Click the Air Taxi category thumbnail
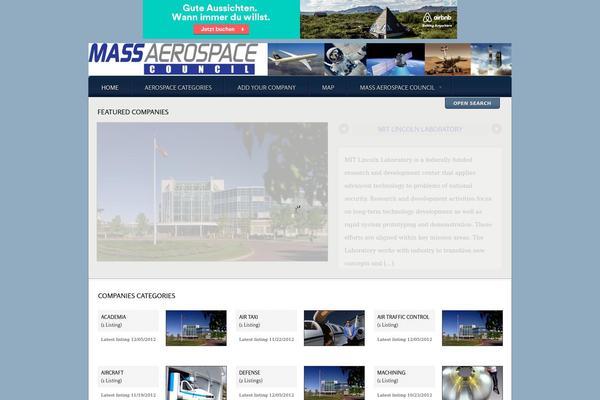The height and width of the screenshot is (400, 600). click(334, 328)
